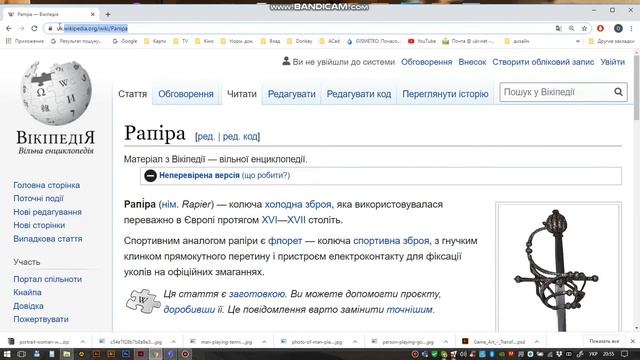Open Пожертвувати in sidebar
Screen dimensions: 640x360
pos(41,319)
